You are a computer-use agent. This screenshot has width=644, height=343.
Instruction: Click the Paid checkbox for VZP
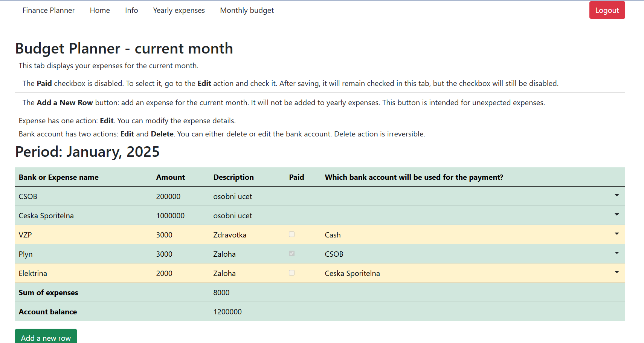[x=291, y=234]
